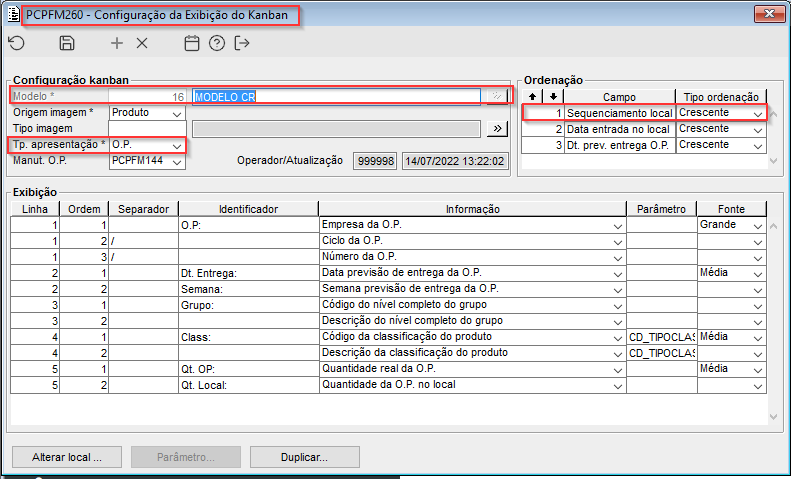Open the Manut. O.P. dropdown showing PCPFM144
This screenshot has height=479, width=791.
point(177,161)
